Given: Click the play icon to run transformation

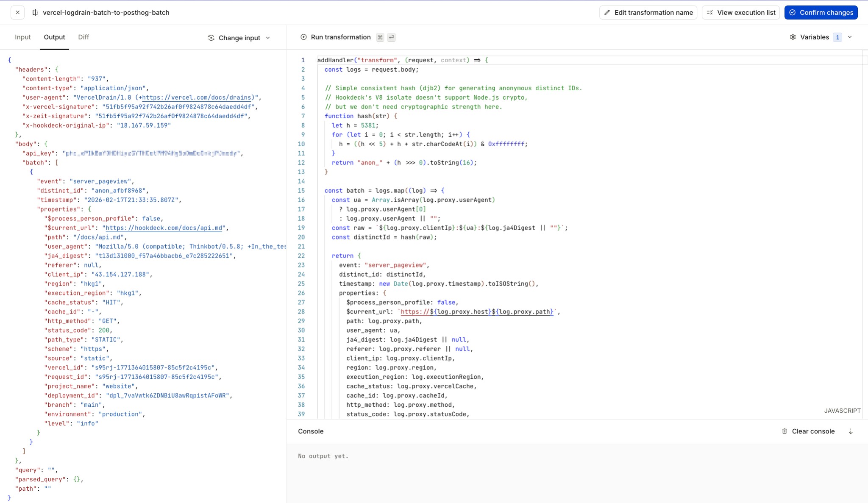Looking at the screenshot, I should pos(303,37).
